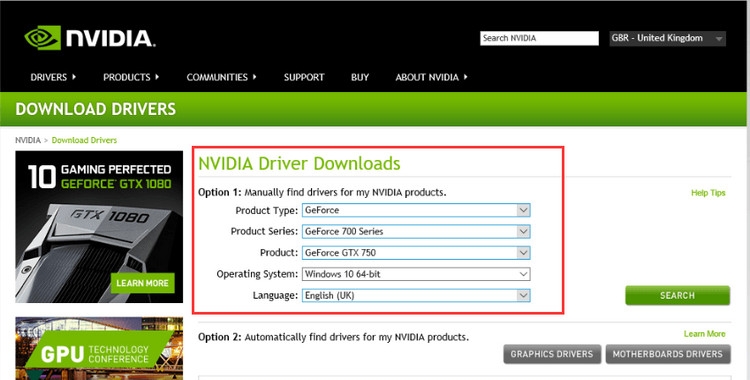Go to the SUPPORT page
This screenshot has width=750, height=380.
pos(304,77)
